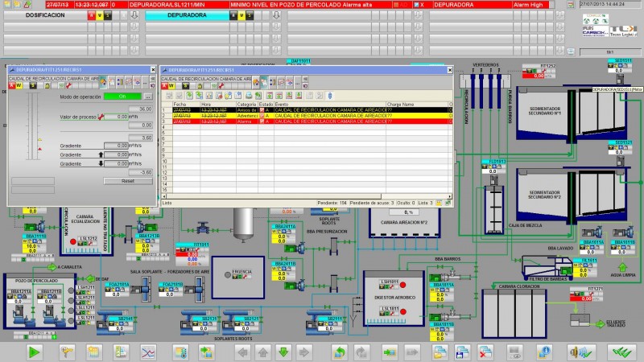
Task: Click the green down arrow navigation button
Action: [x=283, y=352]
